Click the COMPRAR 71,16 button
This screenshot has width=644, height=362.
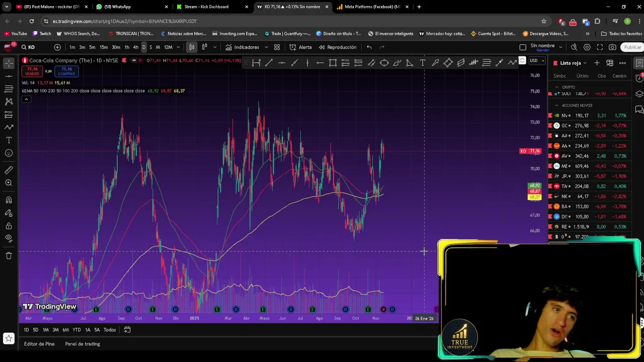(x=66, y=71)
